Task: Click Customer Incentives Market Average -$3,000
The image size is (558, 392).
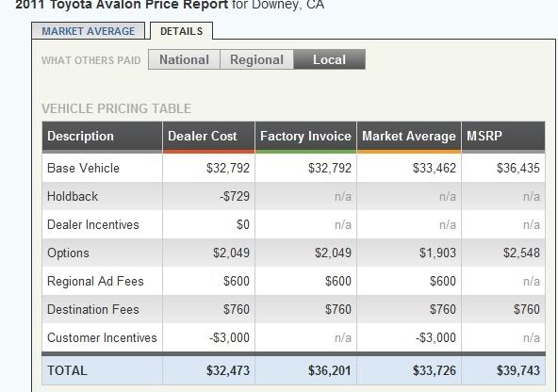Action: 435,337
